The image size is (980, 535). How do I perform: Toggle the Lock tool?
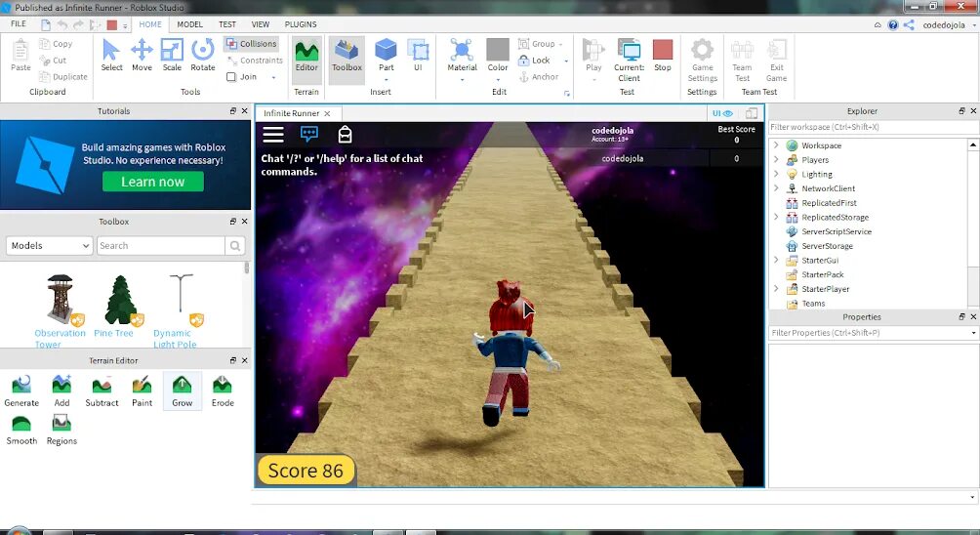pyautogui.click(x=534, y=60)
